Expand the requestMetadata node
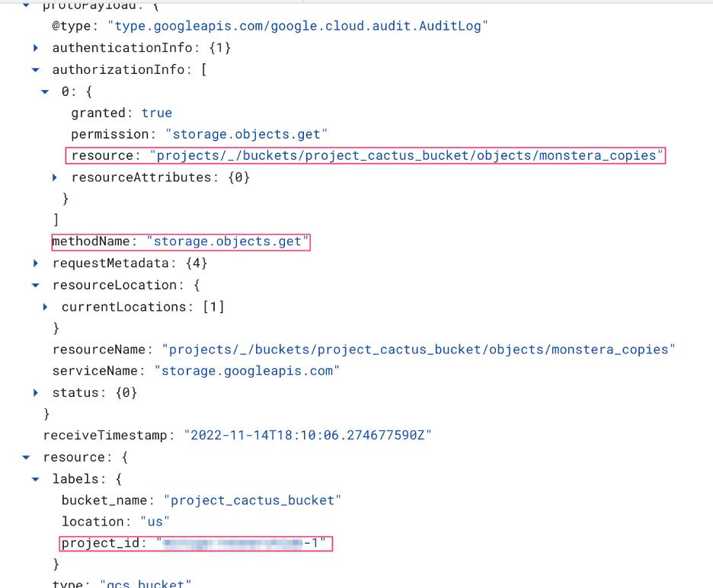This screenshot has width=713, height=588. point(36,263)
